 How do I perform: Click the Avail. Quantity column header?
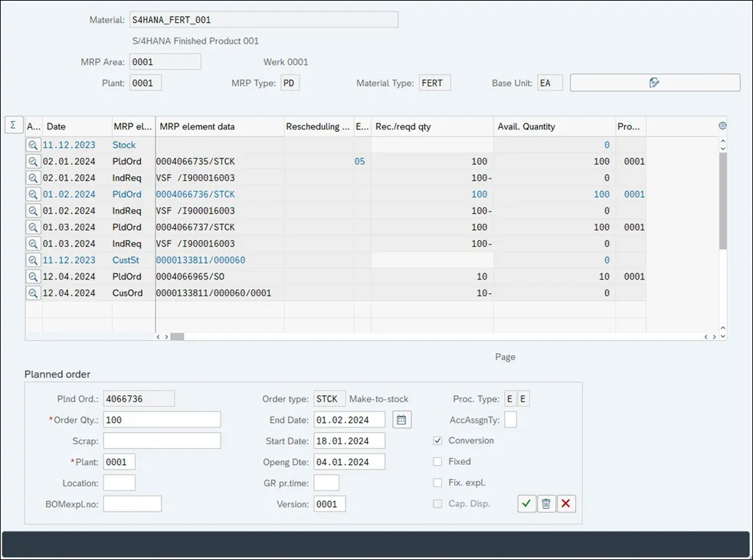[555, 127]
